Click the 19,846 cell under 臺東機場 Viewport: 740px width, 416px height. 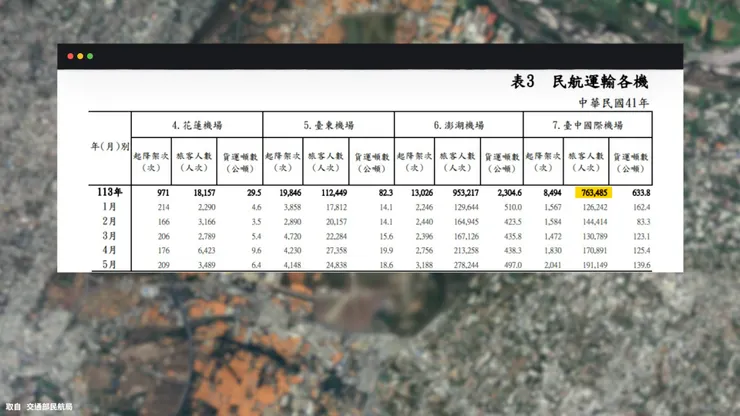(290, 193)
